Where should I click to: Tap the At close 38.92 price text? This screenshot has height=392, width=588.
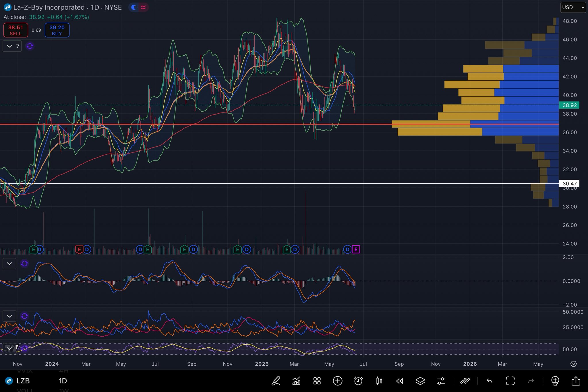coord(46,17)
